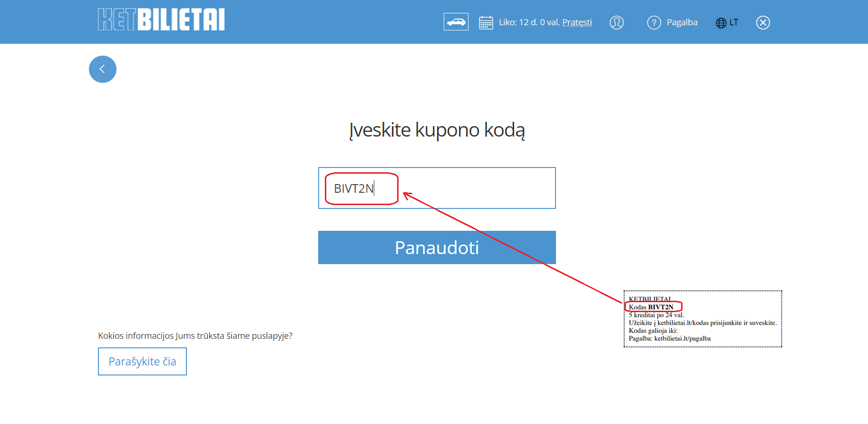This screenshot has width=868, height=424.
Task: Click the Pratęsti link
Action: coord(577,22)
